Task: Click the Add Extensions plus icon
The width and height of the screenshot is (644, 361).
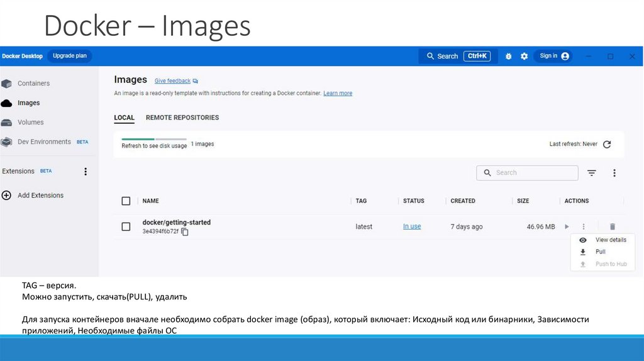Action: (6, 196)
